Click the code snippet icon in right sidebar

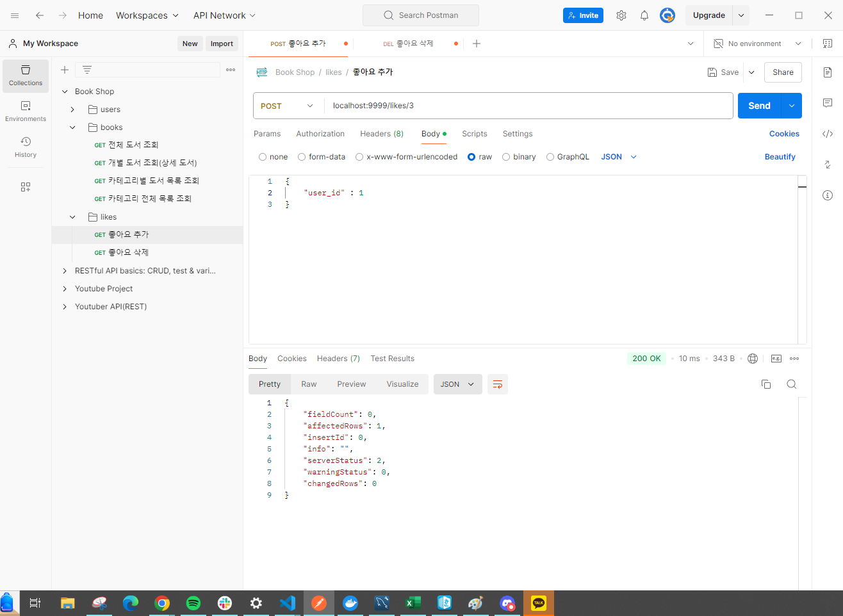coord(828,134)
